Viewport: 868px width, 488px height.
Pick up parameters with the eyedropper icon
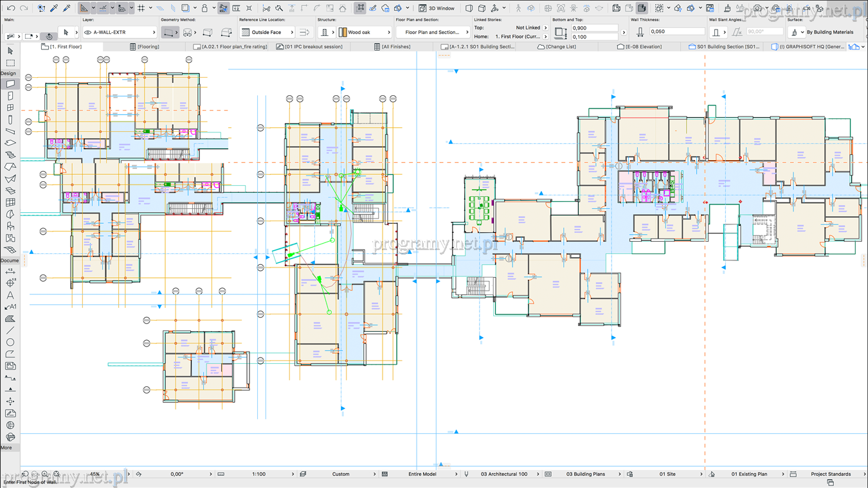pyautogui.click(x=54, y=8)
